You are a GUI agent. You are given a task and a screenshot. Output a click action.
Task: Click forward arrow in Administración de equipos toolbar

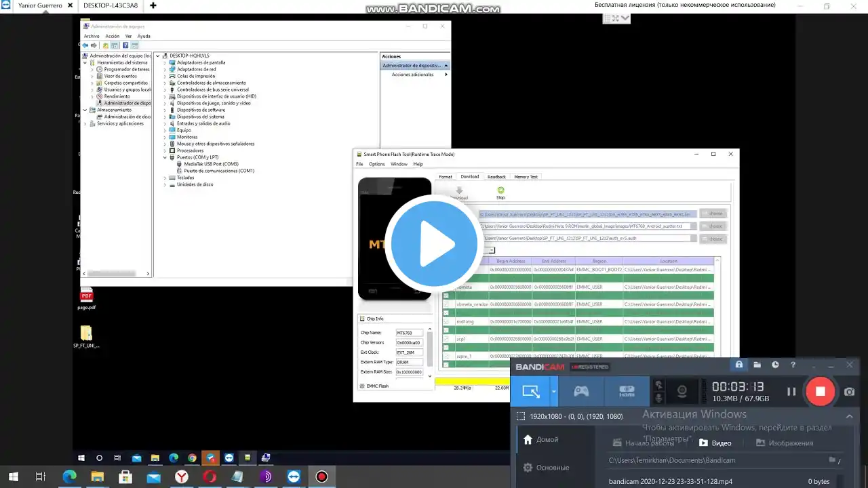(94, 45)
